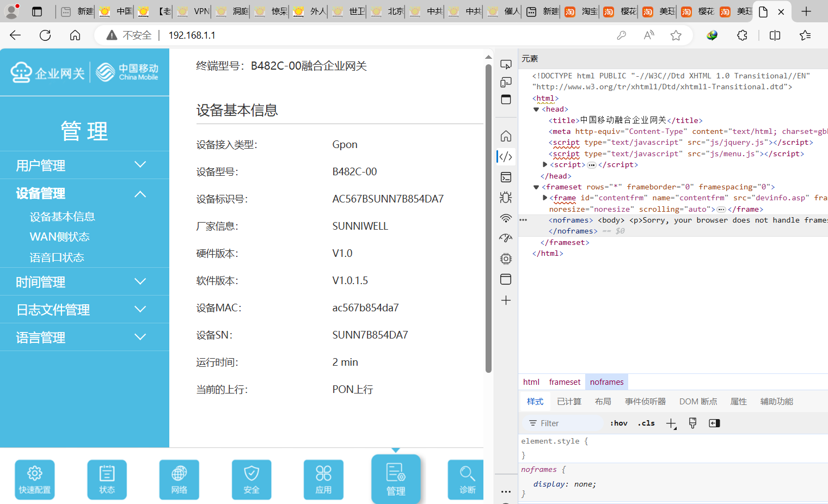Click the browser back arrow
Screen dimensions: 828x504
coord(15,35)
